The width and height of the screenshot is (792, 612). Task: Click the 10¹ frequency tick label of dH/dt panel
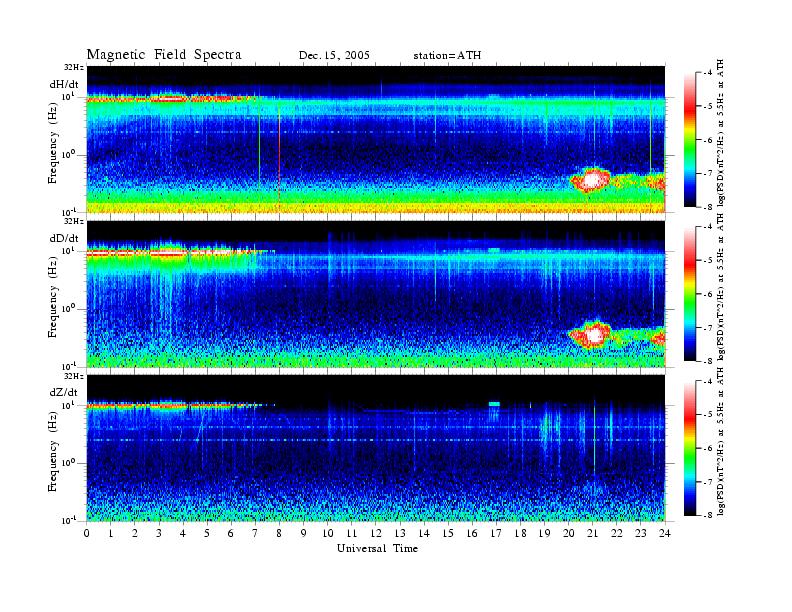pos(69,96)
